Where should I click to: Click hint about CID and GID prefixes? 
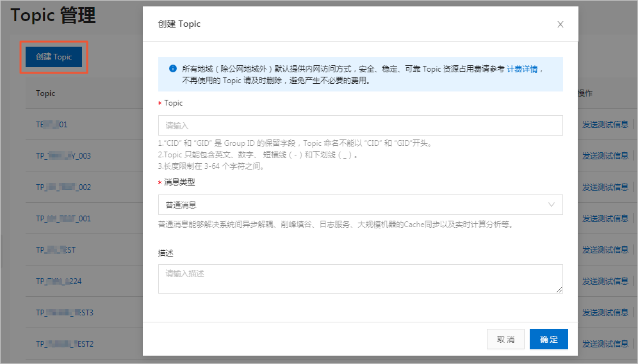(x=296, y=143)
